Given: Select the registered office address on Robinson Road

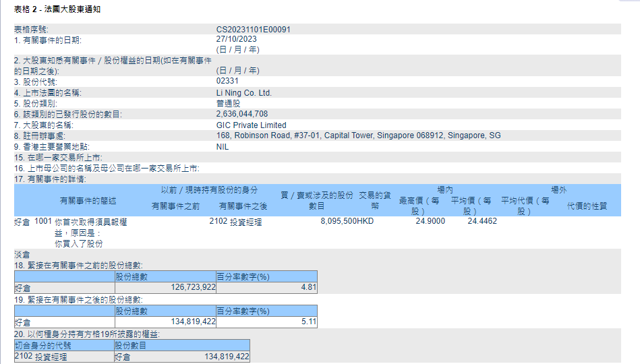Looking at the screenshot, I should 358,135.
